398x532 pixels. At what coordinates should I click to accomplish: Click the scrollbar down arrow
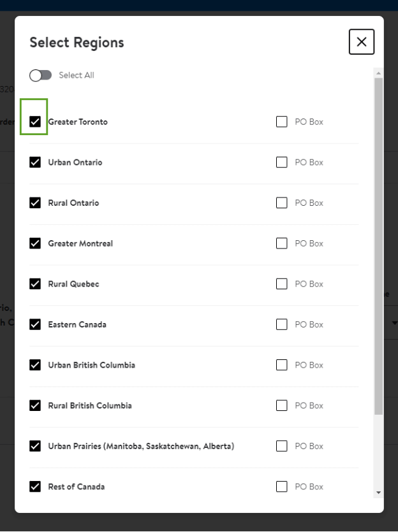[x=379, y=492]
